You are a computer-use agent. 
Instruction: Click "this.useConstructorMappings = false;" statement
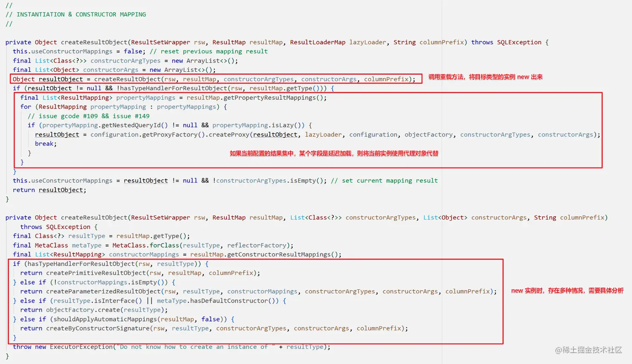coord(79,51)
